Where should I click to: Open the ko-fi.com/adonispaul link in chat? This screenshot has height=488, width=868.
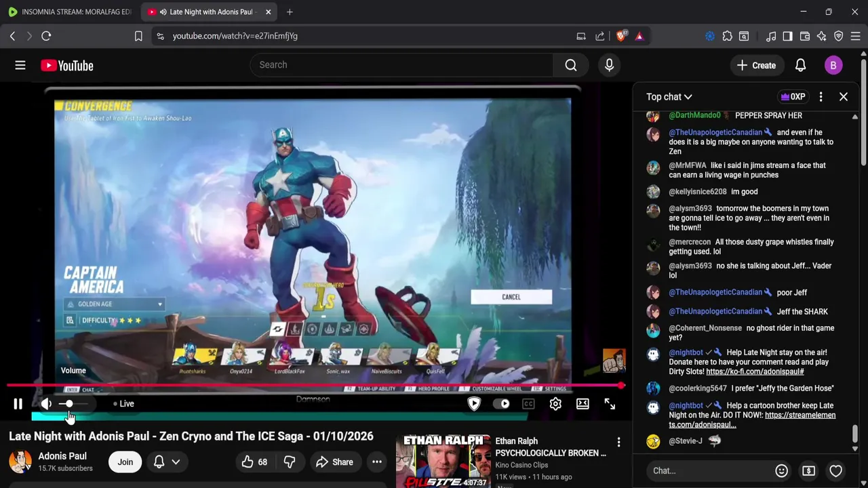click(x=755, y=371)
